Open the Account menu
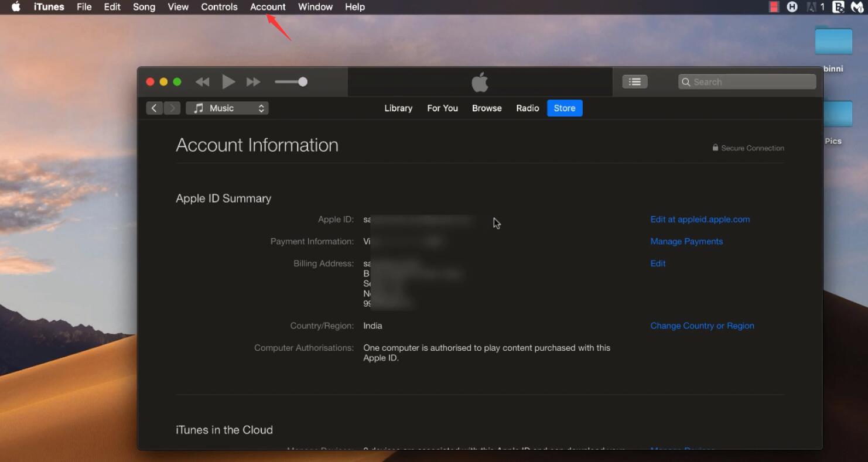The width and height of the screenshot is (868, 462). (268, 7)
